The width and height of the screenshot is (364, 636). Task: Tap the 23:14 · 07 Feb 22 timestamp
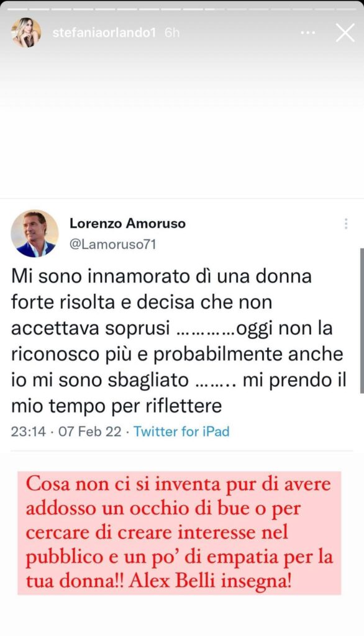pos(66,431)
